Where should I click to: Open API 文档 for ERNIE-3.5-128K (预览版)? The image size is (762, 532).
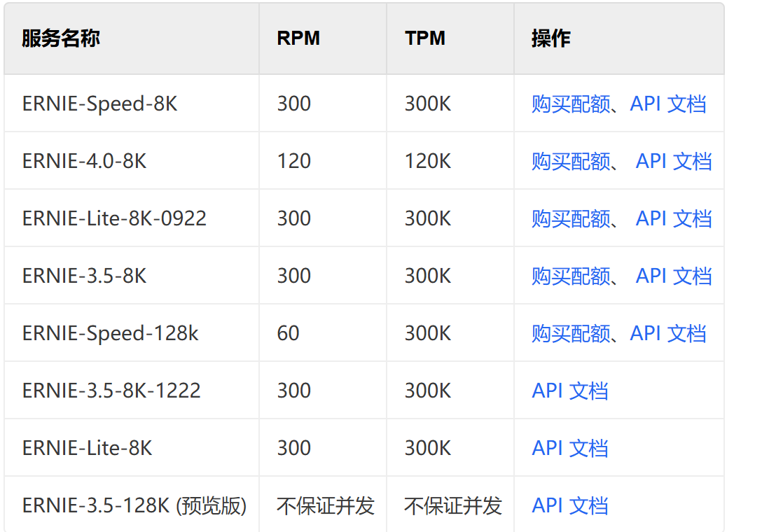tap(569, 505)
